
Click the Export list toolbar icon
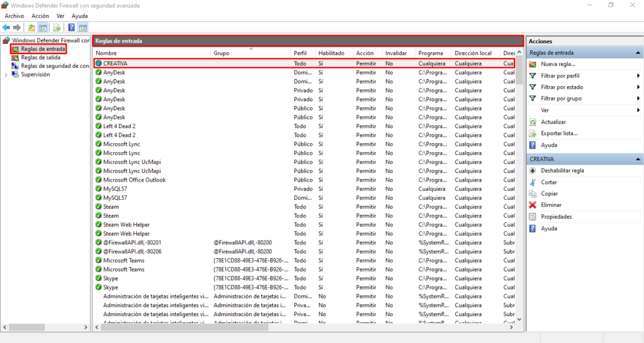[57, 28]
